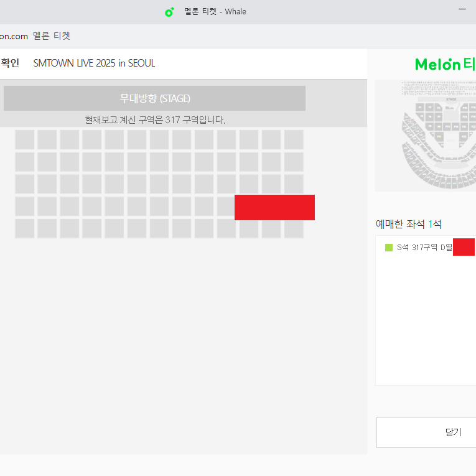The height and width of the screenshot is (476, 476).
Task: Select the first seat in the fourth row
Action: [25, 206]
